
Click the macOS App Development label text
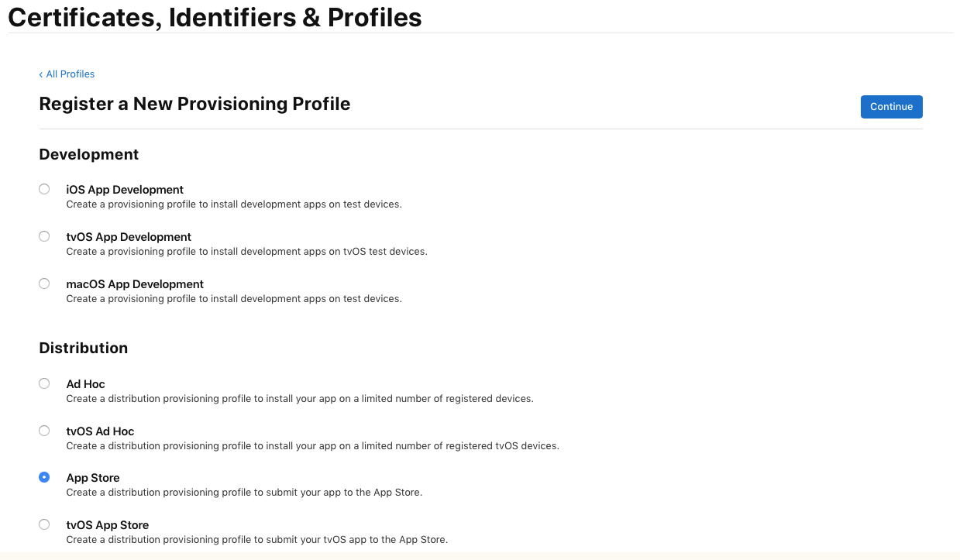pyautogui.click(x=135, y=284)
